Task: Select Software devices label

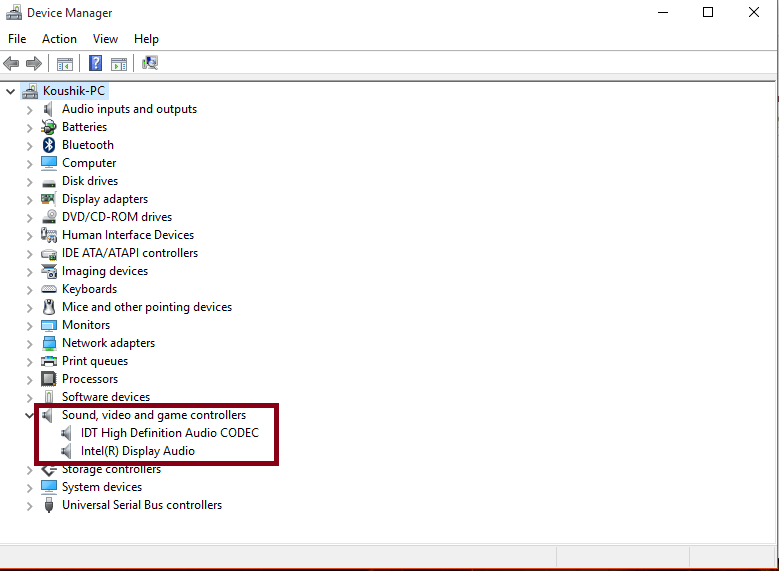Action: click(106, 397)
